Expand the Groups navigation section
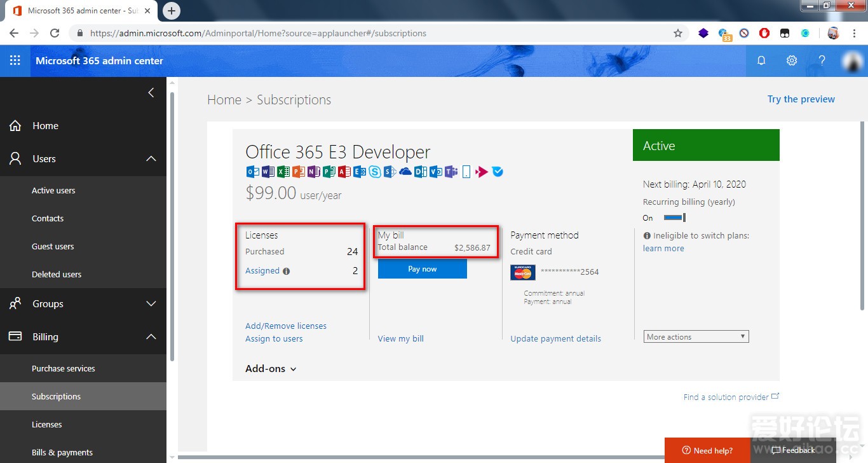The width and height of the screenshot is (868, 463). 151,303
